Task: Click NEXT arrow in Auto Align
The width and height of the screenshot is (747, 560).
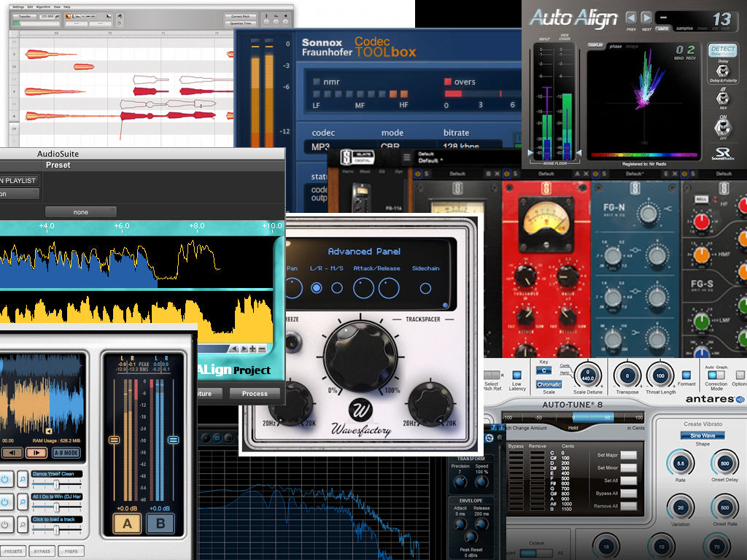Action: (646, 18)
